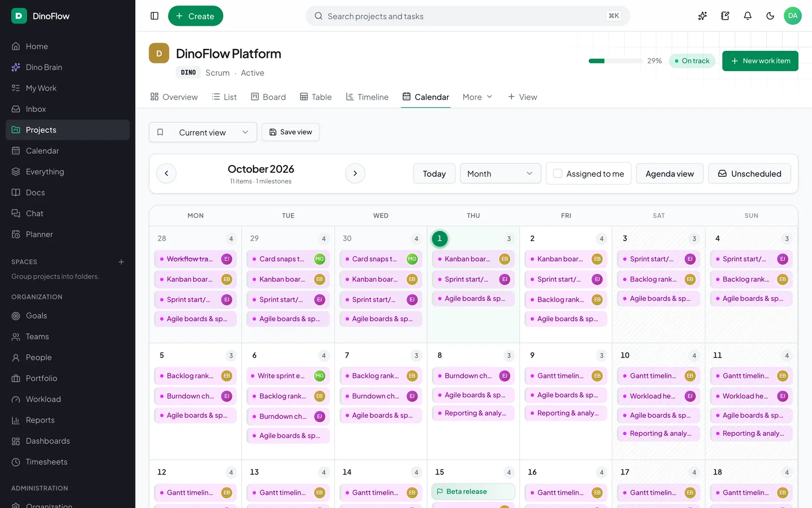The height and width of the screenshot is (508, 812).
Task: Open Agenda view
Action: click(x=669, y=174)
